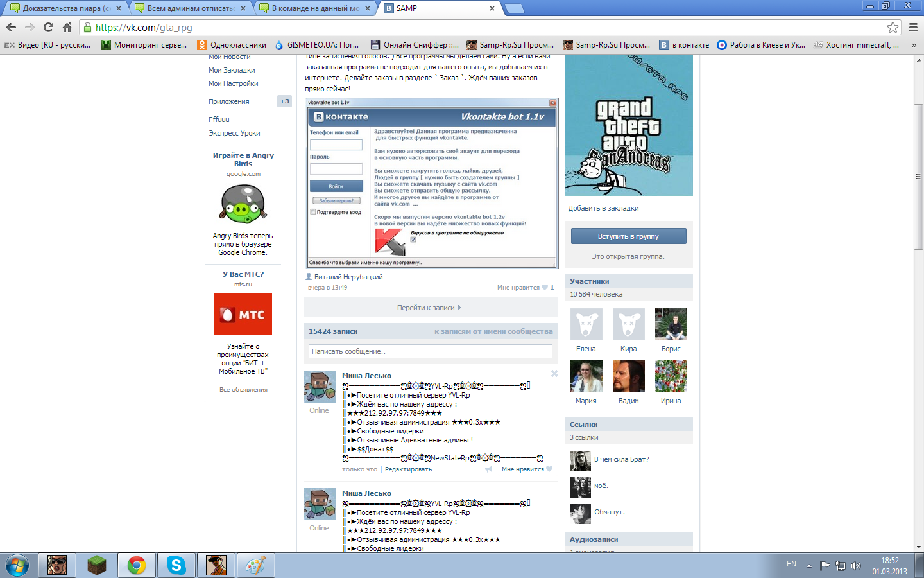The image size is (924, 578).
Task: Go to the browser Home icon
Action: point(67,28)
